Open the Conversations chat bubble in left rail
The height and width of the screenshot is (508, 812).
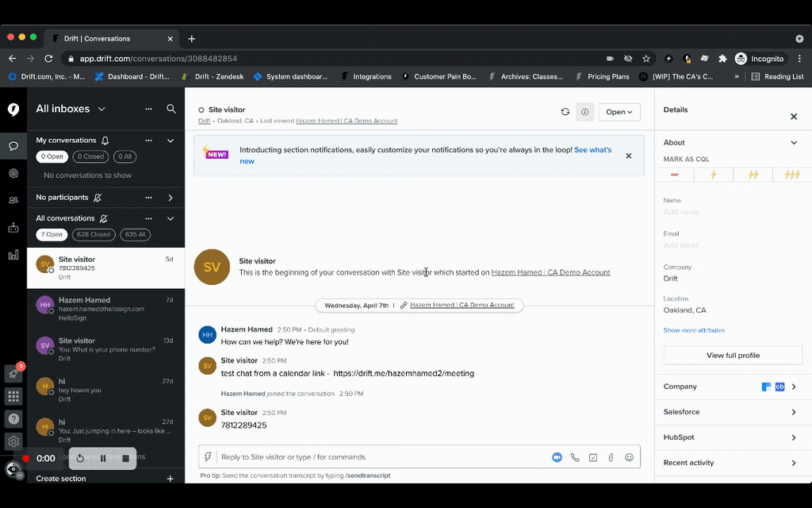(13, 146)
